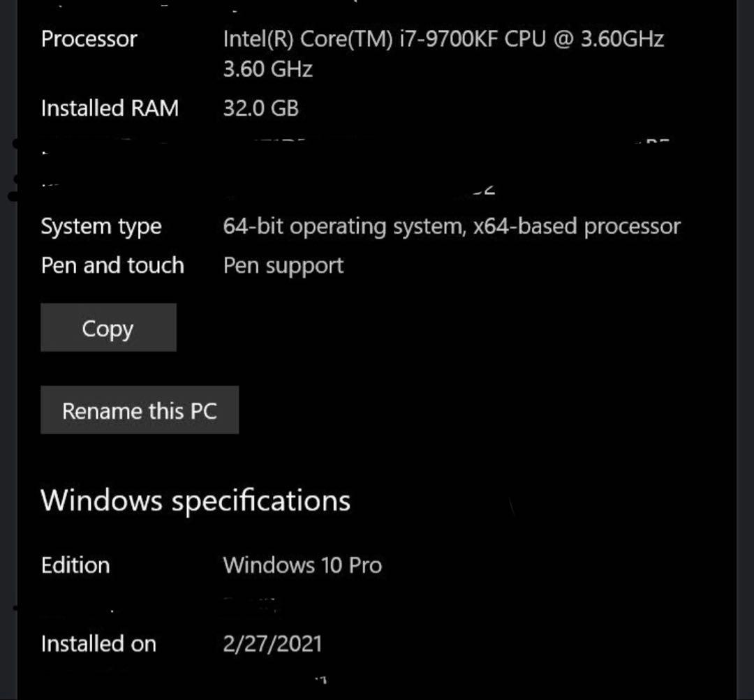Click the 32.0 GB RAM value
The width and height of the screenshot is (754, 700).
[x=260, y=107]
